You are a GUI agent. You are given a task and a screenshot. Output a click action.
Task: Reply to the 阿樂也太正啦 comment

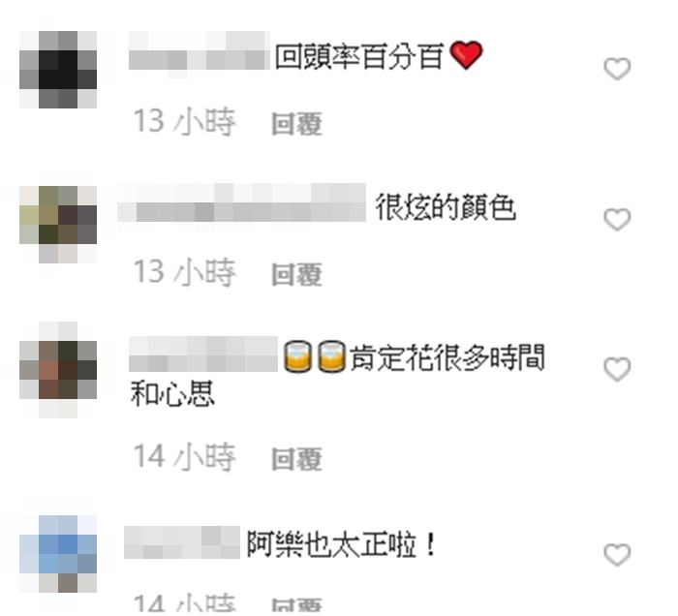tap(296, 605)
